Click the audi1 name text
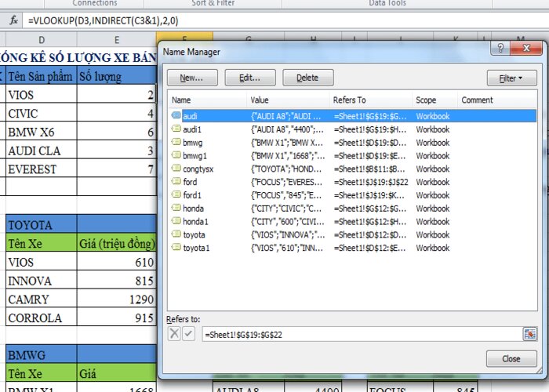The height and width of the screenshot is (392, 549). pos(192,129)
